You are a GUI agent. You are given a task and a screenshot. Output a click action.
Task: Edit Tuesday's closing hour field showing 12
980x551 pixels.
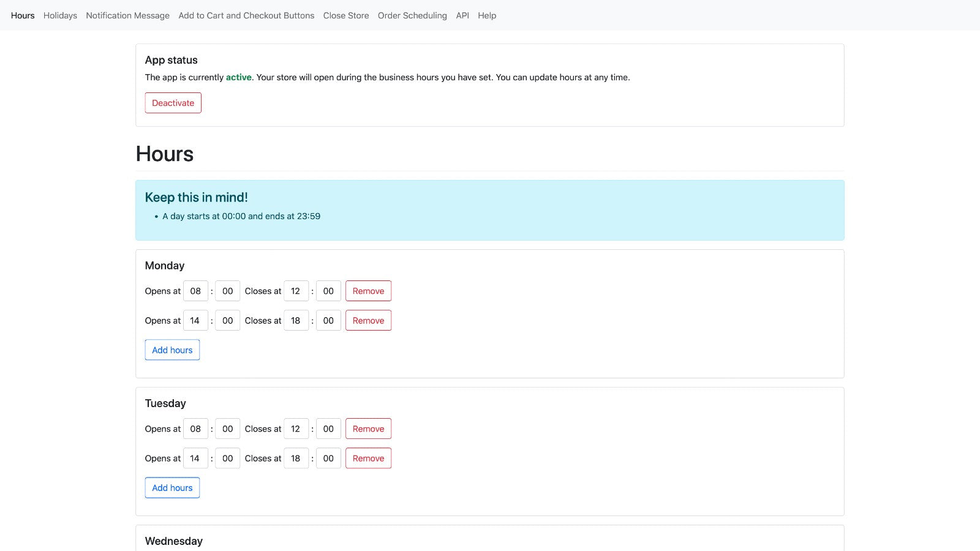(x=296, y=429)
